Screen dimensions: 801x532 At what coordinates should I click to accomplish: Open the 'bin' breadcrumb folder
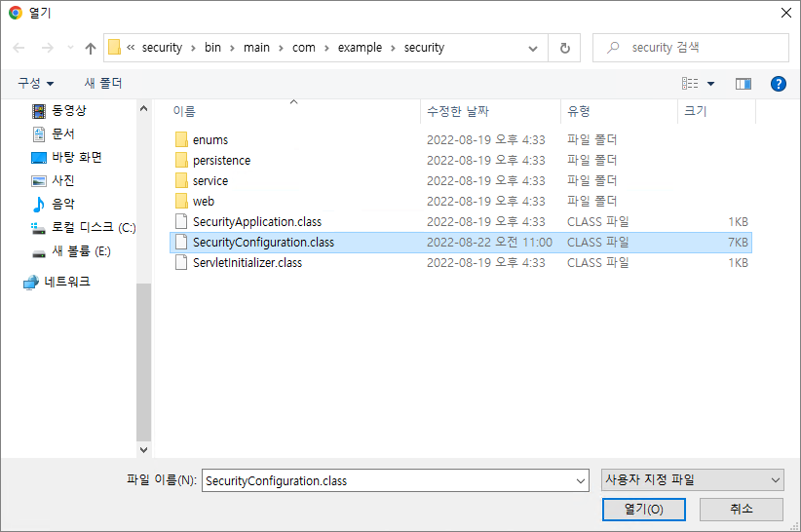212,48
